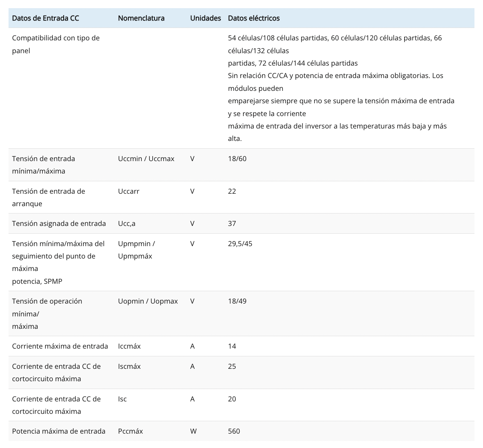Click the 'Ucc,a' nomenclature cell

127,224
